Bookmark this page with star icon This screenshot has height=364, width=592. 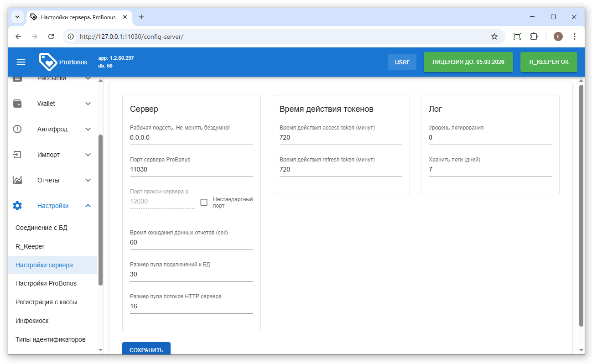click(x=494, y=36)
